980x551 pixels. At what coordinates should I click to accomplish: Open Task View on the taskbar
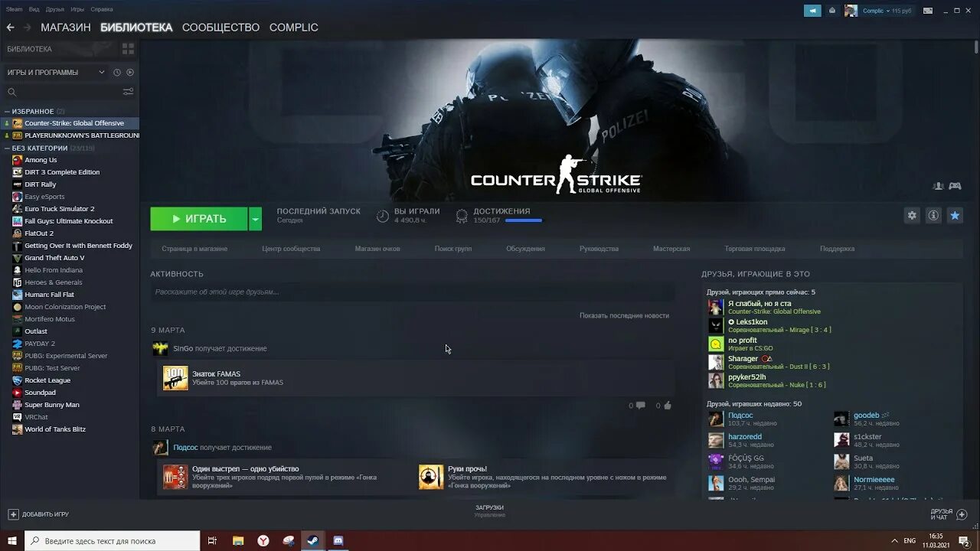point(213,541)
